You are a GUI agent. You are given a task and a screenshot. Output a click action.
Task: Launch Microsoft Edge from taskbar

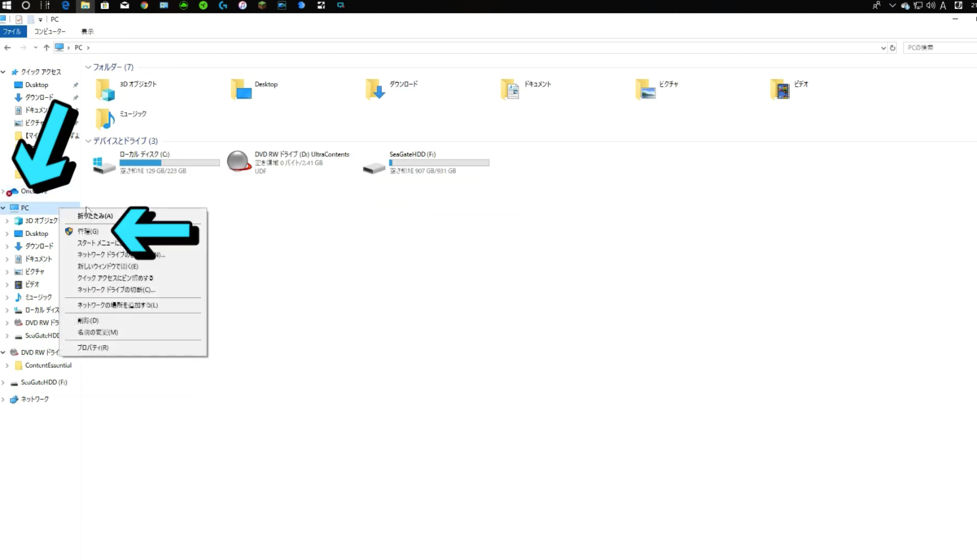pyautogui.click(x=65, y=5)
